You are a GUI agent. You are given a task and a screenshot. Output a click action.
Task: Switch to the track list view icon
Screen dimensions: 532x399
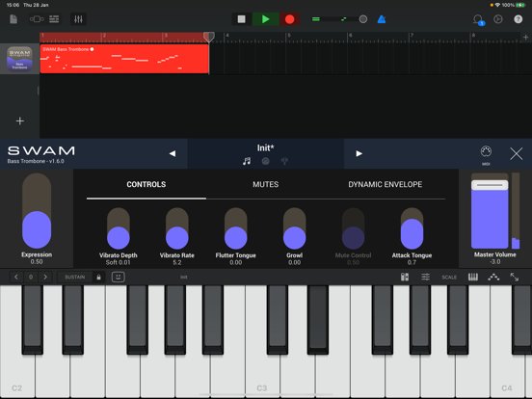pyautogui.click(x=54, y=19)
